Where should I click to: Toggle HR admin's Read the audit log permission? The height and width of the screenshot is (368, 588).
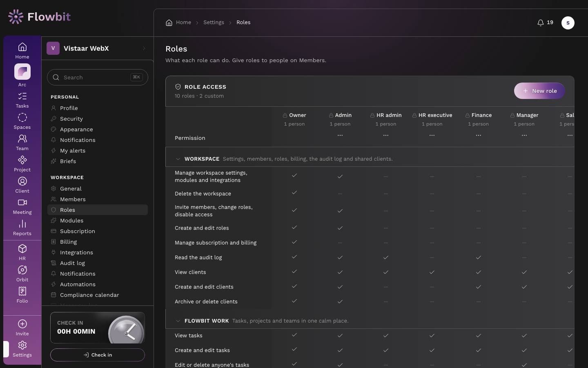[x=386, y=258]
